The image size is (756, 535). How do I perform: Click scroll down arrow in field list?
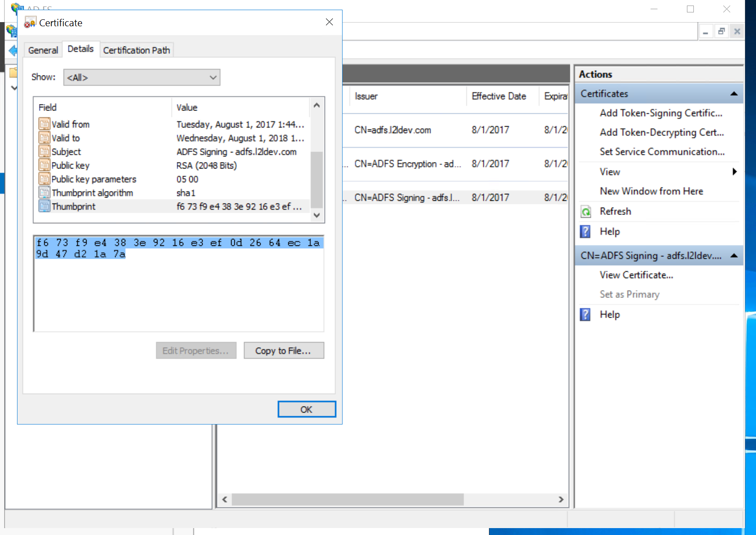pyautogui.click(x=317, y=215)
